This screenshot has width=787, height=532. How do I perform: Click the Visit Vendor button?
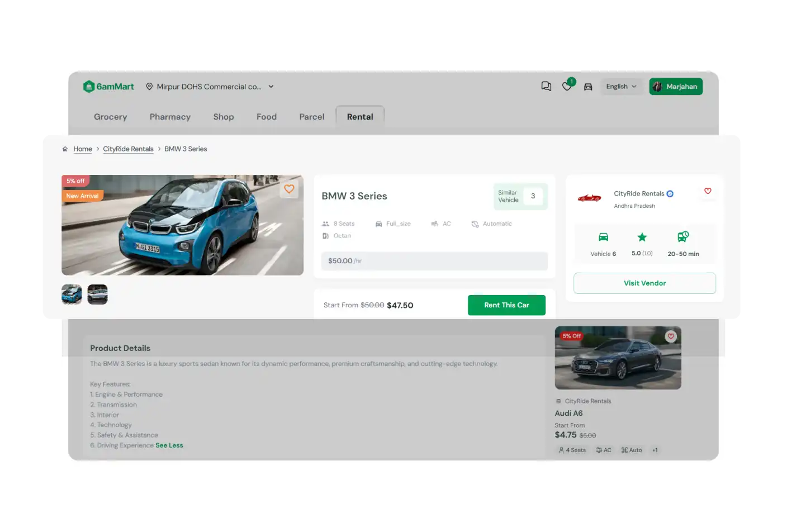click(644, 283)
